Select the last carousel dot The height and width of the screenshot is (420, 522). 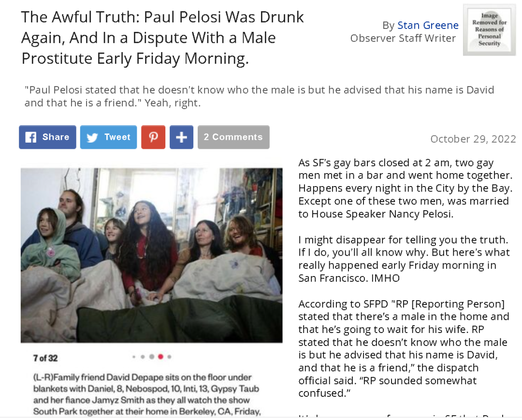170,357
